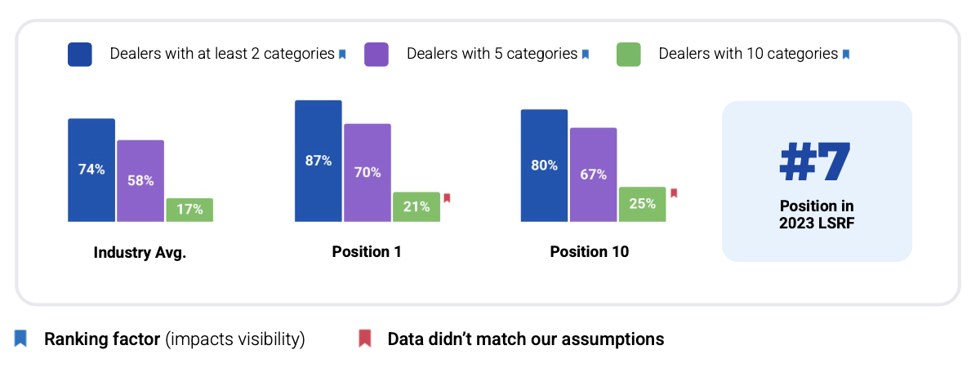Click Industry Avg. 74% blue bar
980x372 pixels.
tap(91, 170)
